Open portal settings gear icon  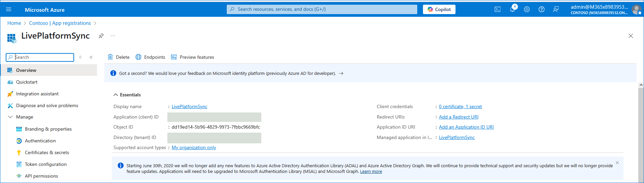(x=527, y=9)
